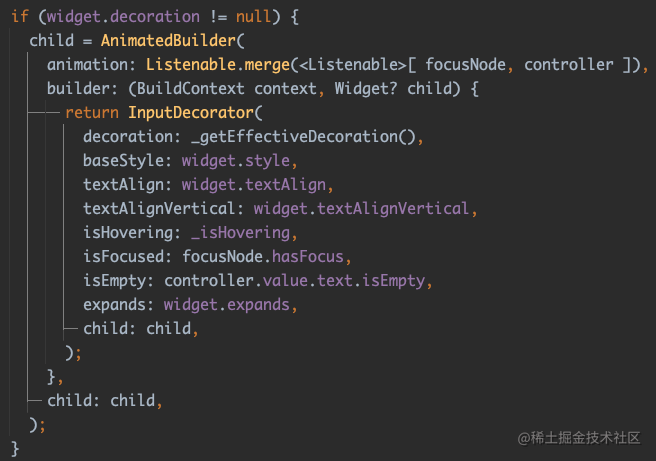Place cursor on widget.textAlignVertical value
656x461 pixels.
coord(361,209)
